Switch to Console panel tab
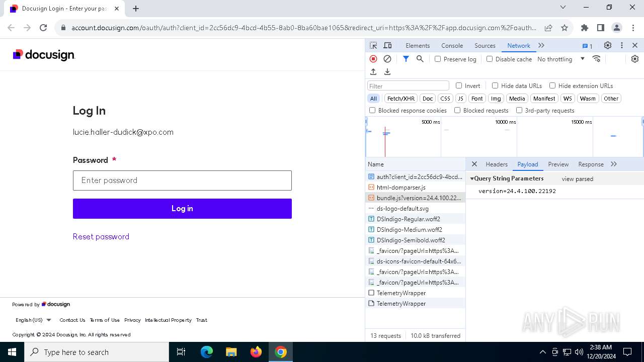 pos(452,45)
